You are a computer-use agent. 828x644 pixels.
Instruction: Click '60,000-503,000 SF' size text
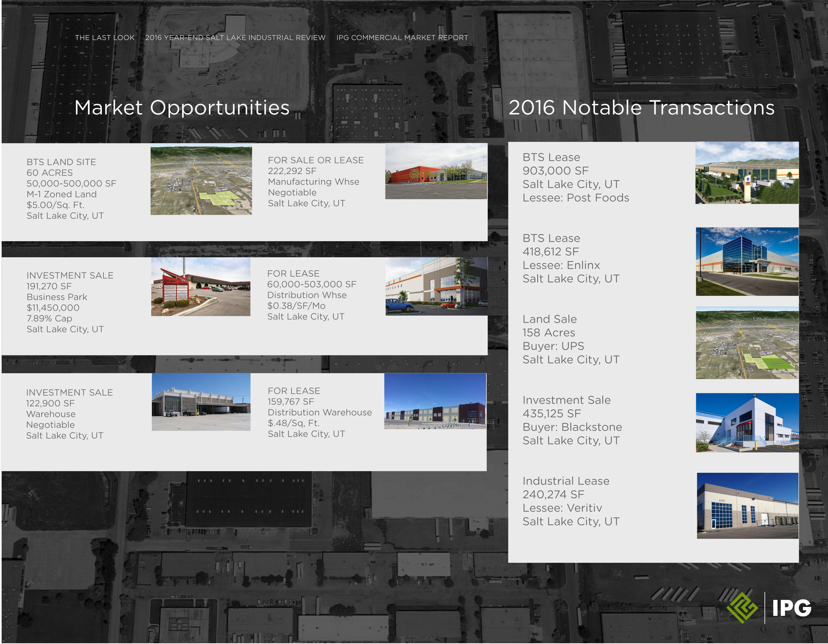312,284
